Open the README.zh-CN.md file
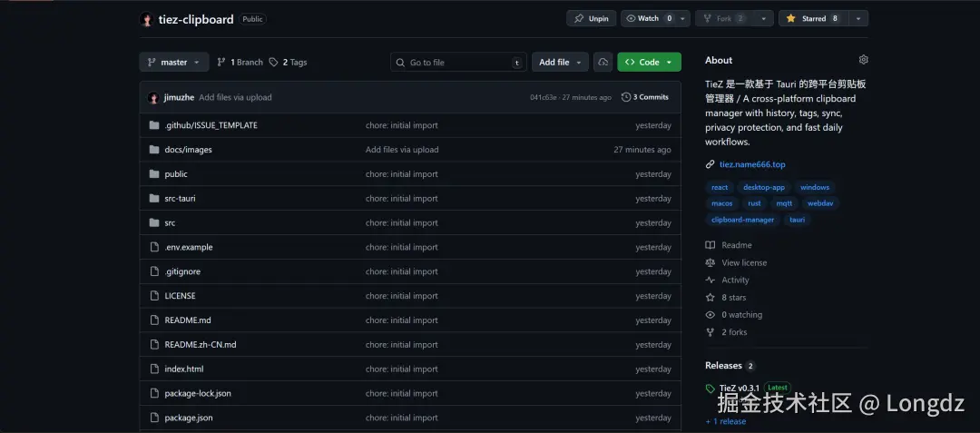 tap(201, 345)
